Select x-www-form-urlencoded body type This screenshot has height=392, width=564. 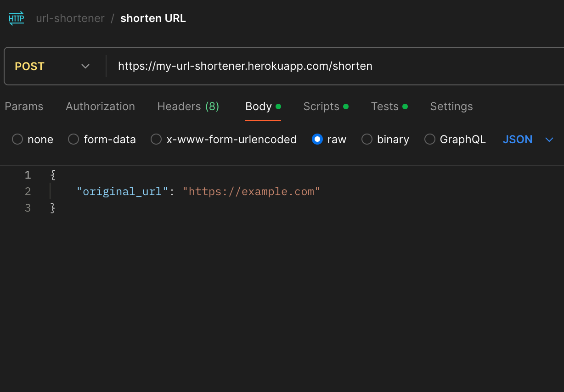click(156, 140)
